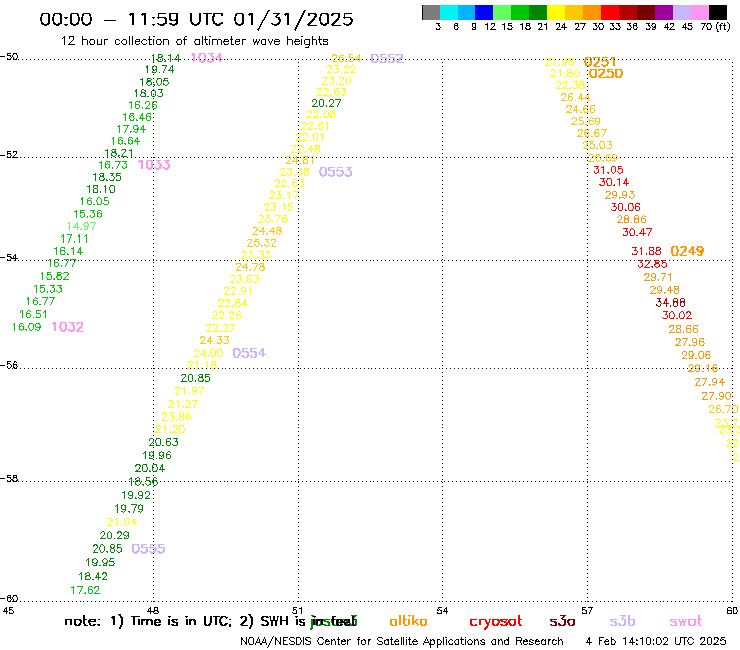This screenshot has height=650, width=740.
Task: Click the latitude axis label -58
Action: [9, 479]
